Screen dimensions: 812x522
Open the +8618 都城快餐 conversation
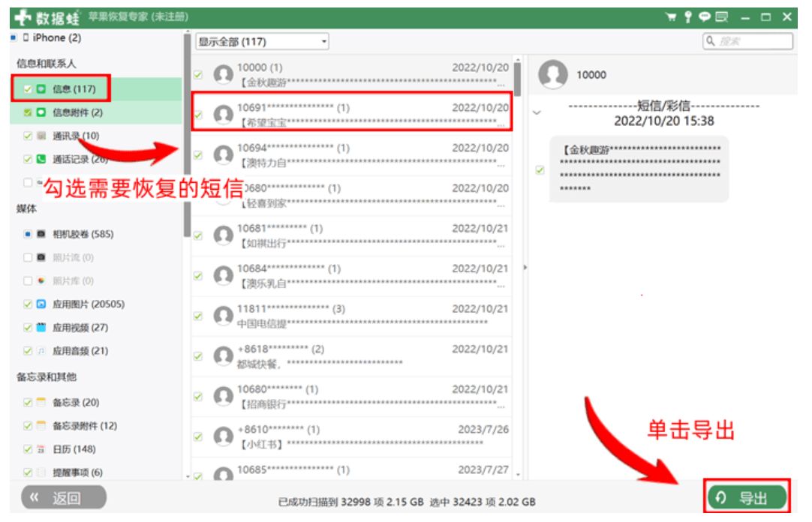click(x=352, y=356)
